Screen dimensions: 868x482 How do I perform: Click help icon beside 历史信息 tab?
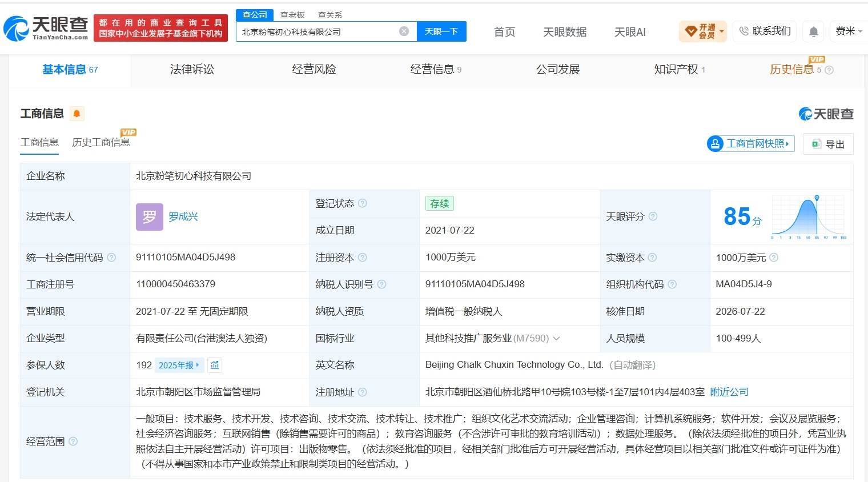tap(829, 70)
